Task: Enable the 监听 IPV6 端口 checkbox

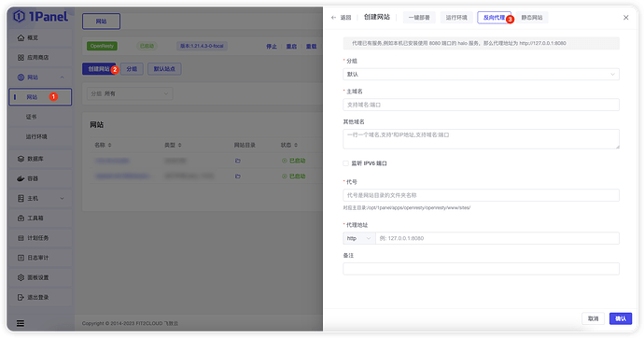Action: pyautogui.click(x=346, y=163)
